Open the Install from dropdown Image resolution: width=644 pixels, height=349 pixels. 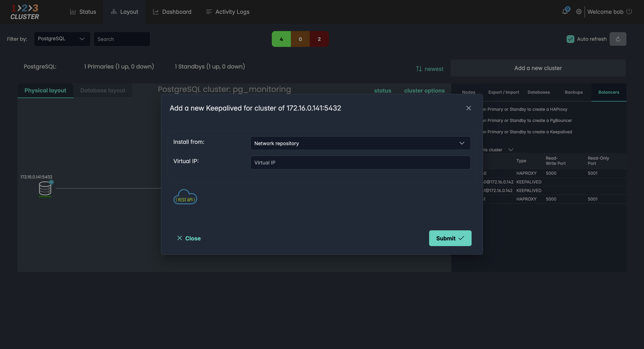(x=360, y=143)
